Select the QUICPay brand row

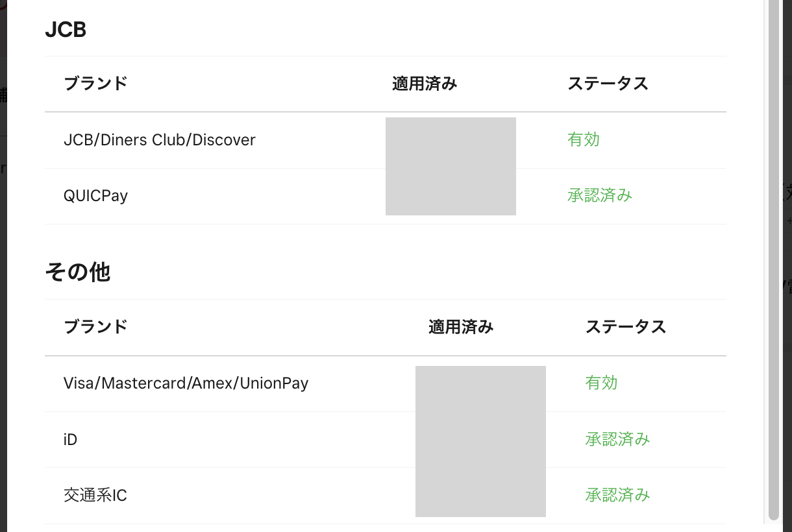click(x=95, y=195)
